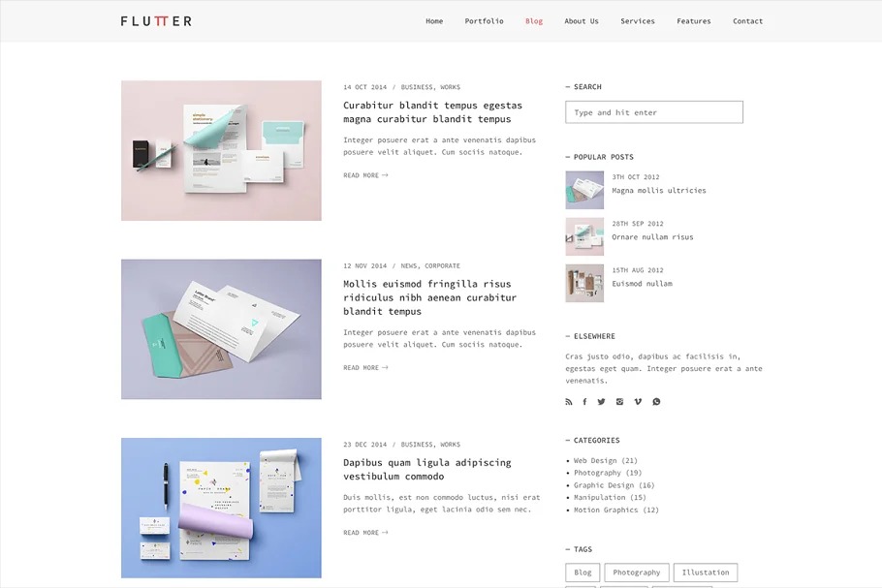The image size is (882, 588).
Task: Select Services in the top navigation
Action: (638, 21)
